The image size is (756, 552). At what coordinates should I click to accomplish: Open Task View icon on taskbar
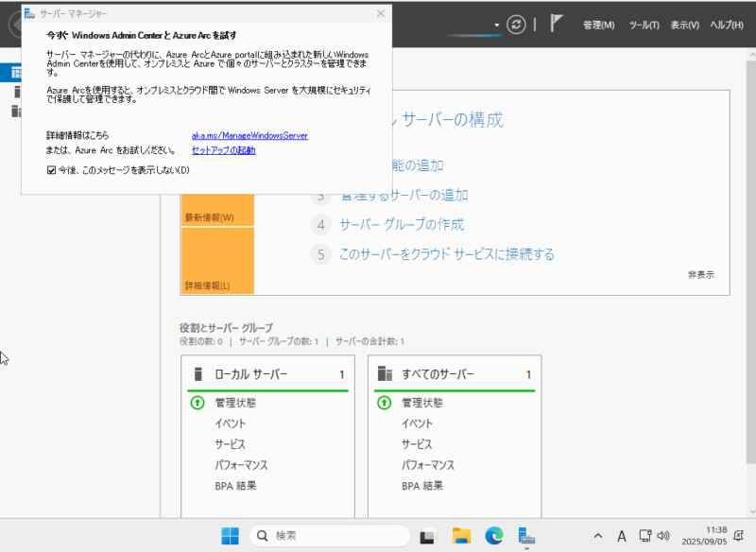pyautogui.click(x=428, y=536)
